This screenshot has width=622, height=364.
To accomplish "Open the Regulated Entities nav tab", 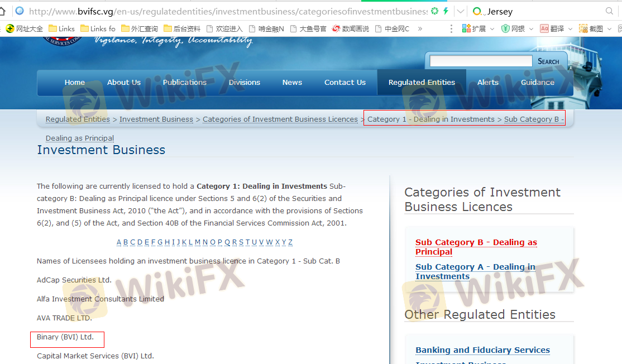I will (422, 83).
